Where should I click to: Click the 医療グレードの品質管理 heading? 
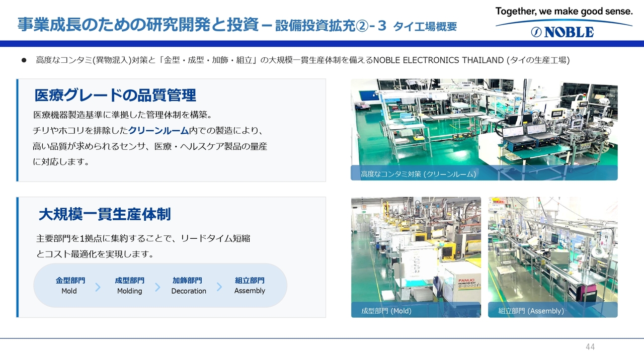(115, 95)
